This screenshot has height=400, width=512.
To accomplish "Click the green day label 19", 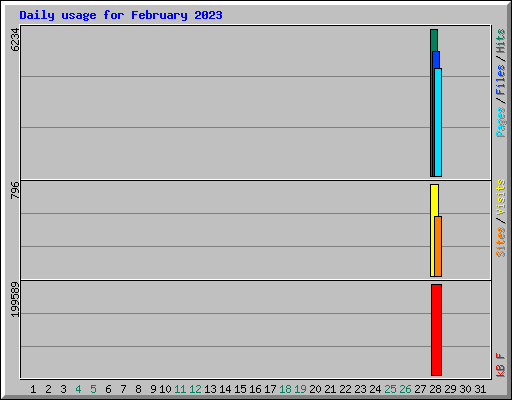I will 300,389.
